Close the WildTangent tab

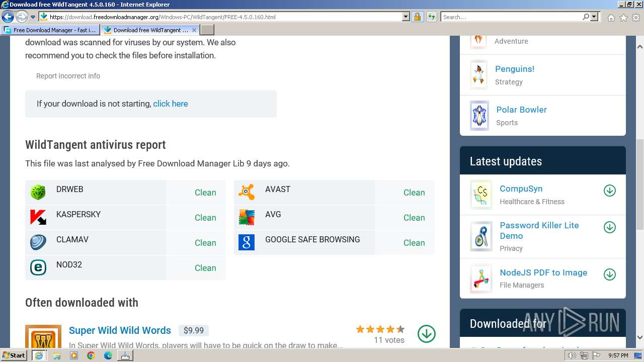pos(194,30)
